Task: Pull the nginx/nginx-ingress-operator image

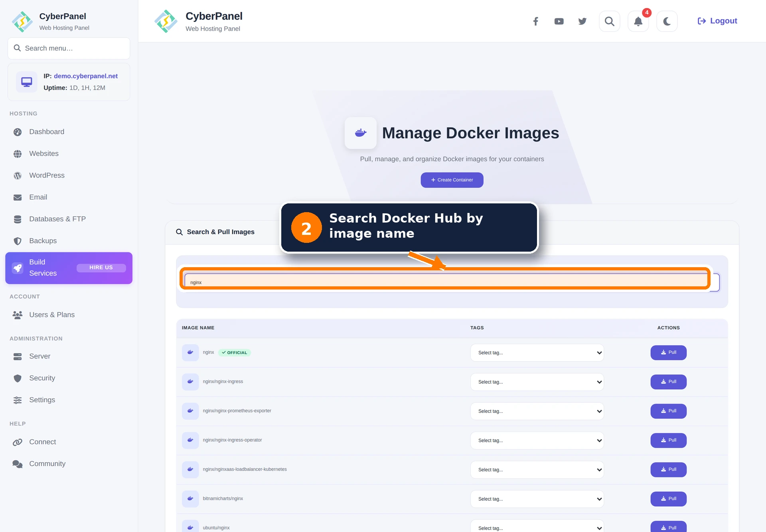Action: click(669, 440)
